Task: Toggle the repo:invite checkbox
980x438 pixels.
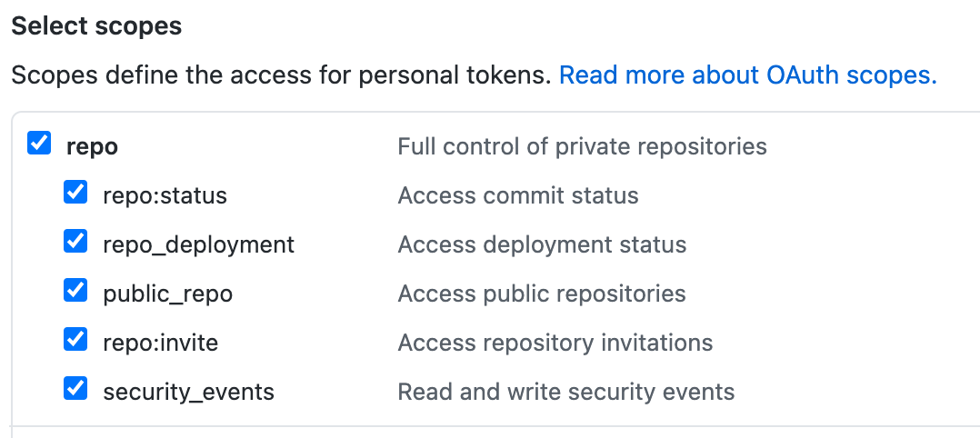Action: point(75,340)
